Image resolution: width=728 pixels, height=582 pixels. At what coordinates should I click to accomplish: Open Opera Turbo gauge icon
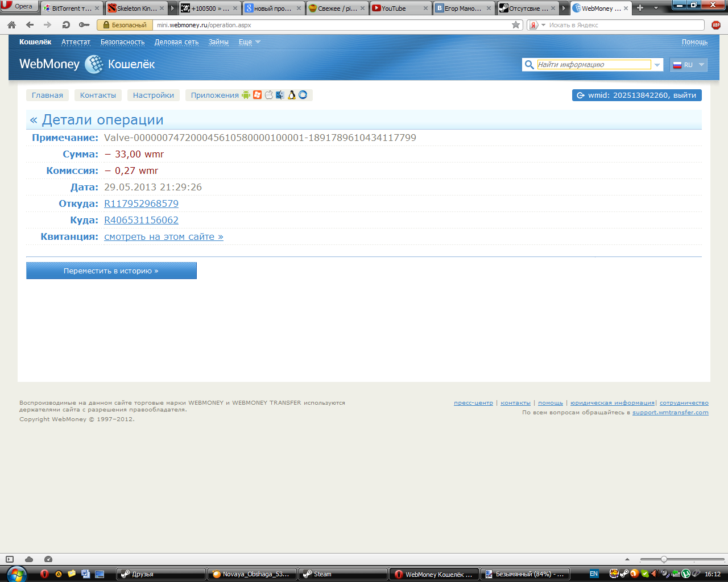48,559
